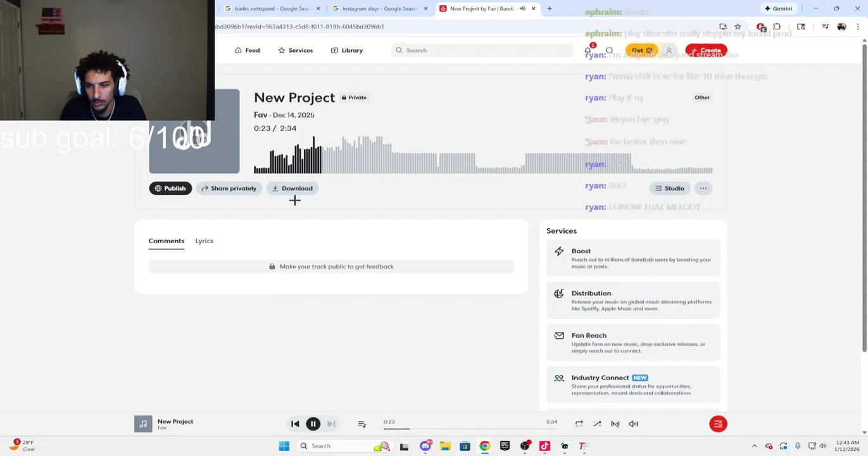Toggle shuffle in the player bar
868x456 pixels.
tap(597, 424)
